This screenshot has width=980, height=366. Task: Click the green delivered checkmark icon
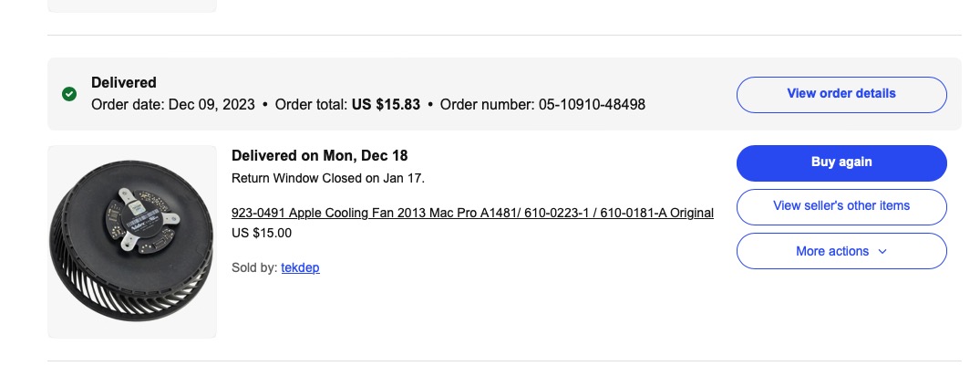point(68,94)
